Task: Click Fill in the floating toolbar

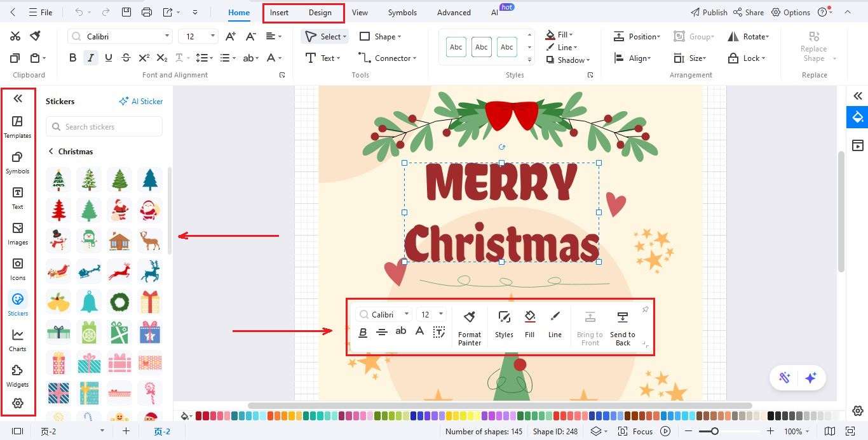Action: coord(529,324)
